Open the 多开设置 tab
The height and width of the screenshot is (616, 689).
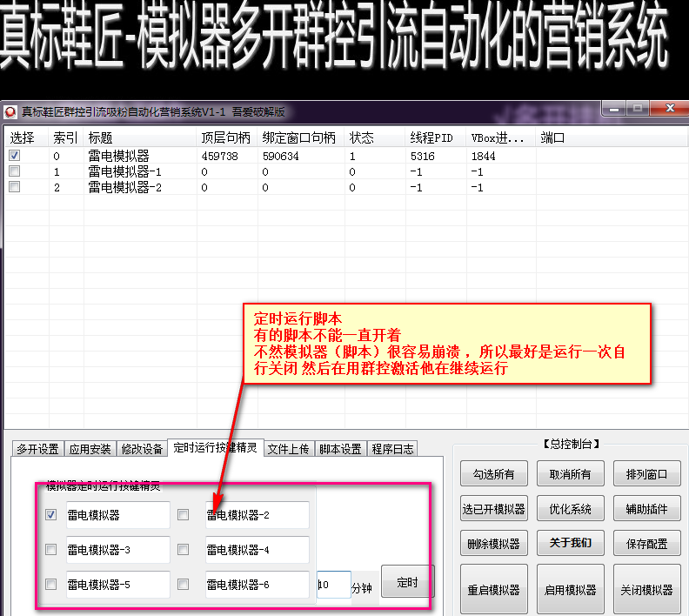pyautogui.click(x=37, y=449)
